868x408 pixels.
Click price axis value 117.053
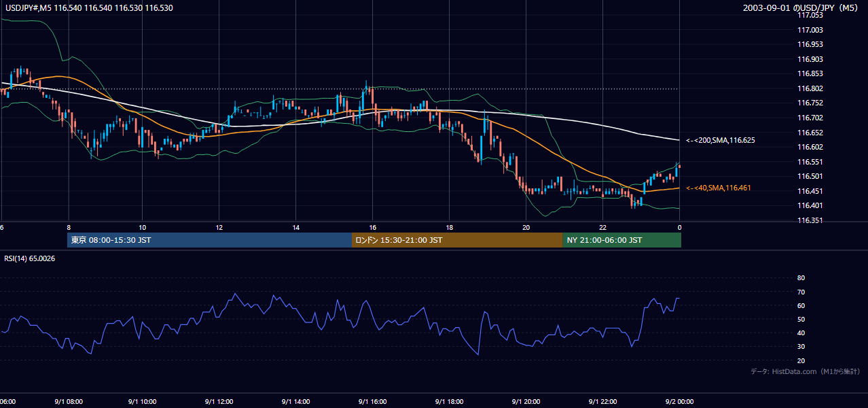[x=810, y=15]
